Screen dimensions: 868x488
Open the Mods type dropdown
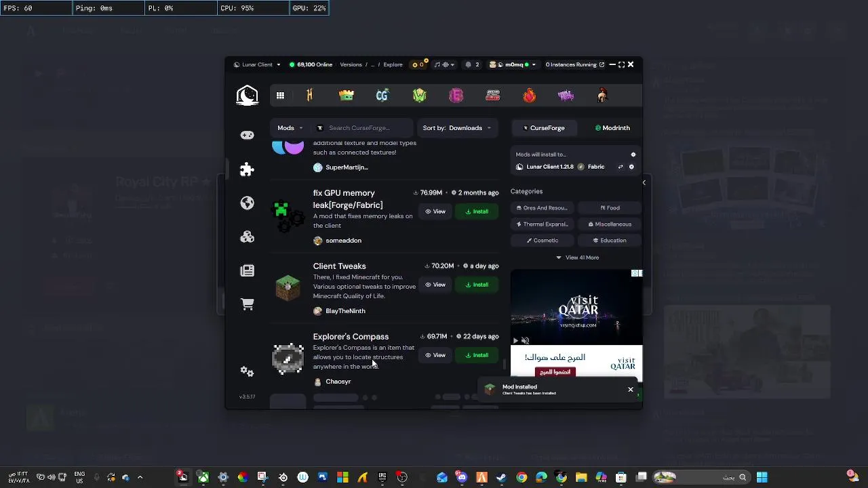tap(290, 127)
